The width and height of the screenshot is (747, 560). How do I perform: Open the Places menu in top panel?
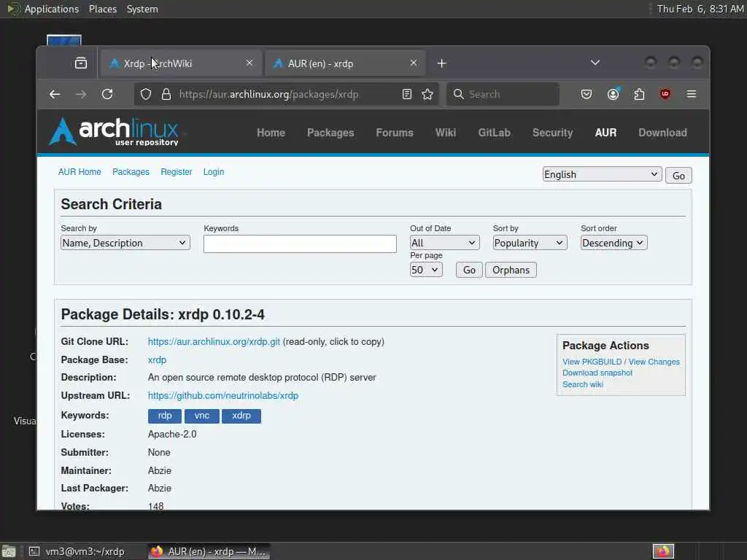point(103,9)
